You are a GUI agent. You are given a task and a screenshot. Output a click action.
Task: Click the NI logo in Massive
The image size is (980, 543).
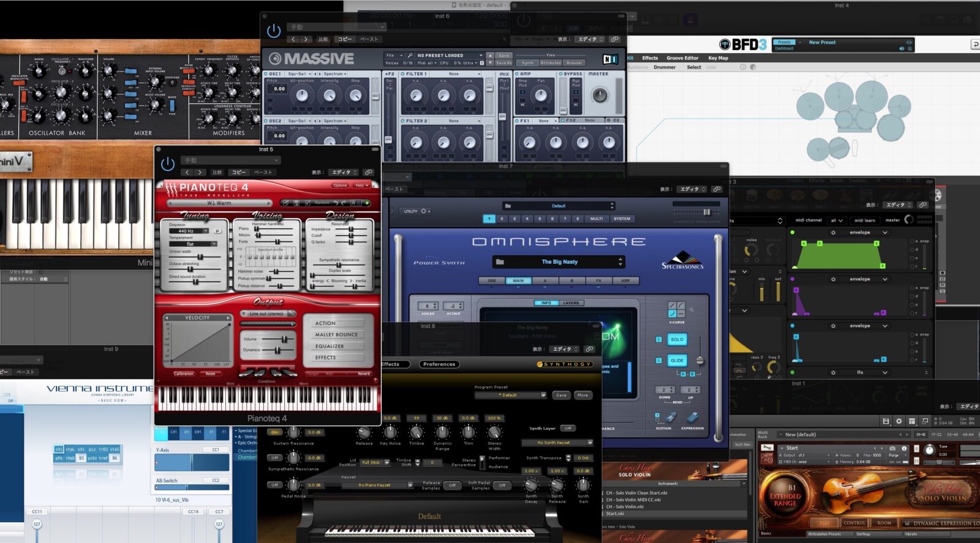610,59
